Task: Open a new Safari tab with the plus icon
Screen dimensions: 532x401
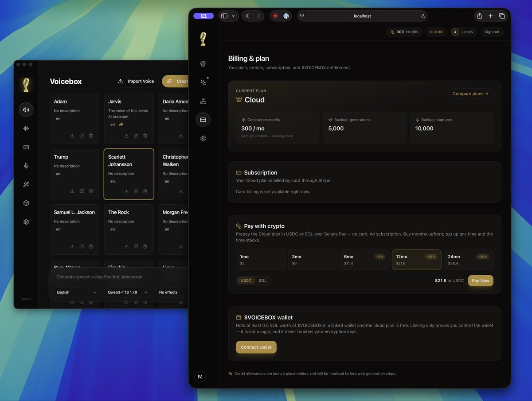Action: tap(490, 16)
